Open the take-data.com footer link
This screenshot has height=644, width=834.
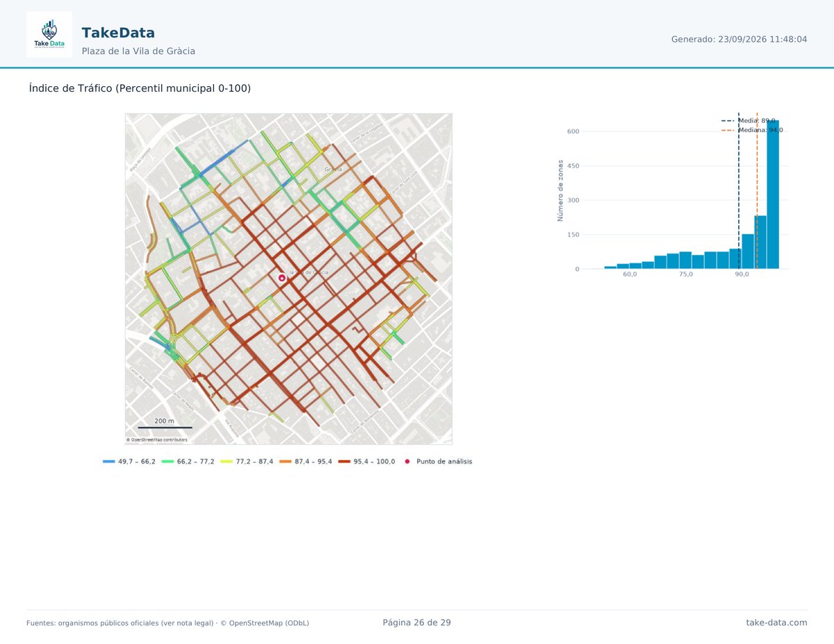[x=777, y=622]
